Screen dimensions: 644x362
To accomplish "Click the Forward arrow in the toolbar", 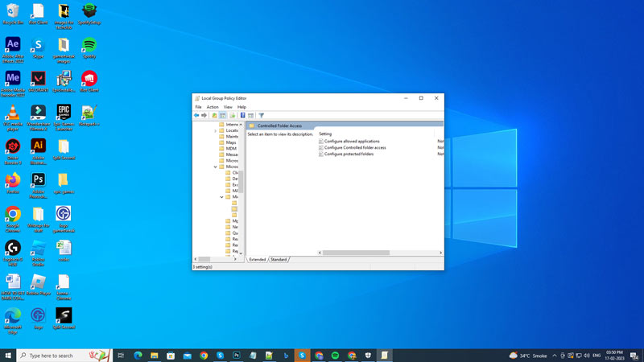I will (204, 116).
